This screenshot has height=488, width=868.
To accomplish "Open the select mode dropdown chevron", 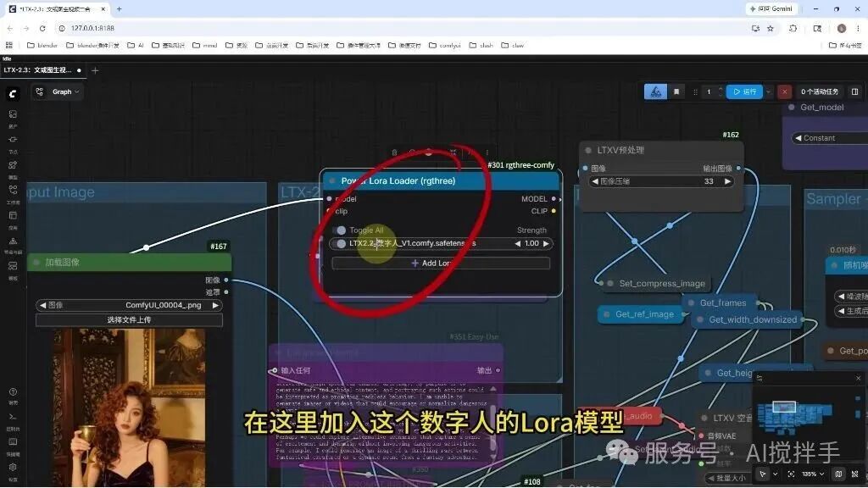I will [775, 474].
